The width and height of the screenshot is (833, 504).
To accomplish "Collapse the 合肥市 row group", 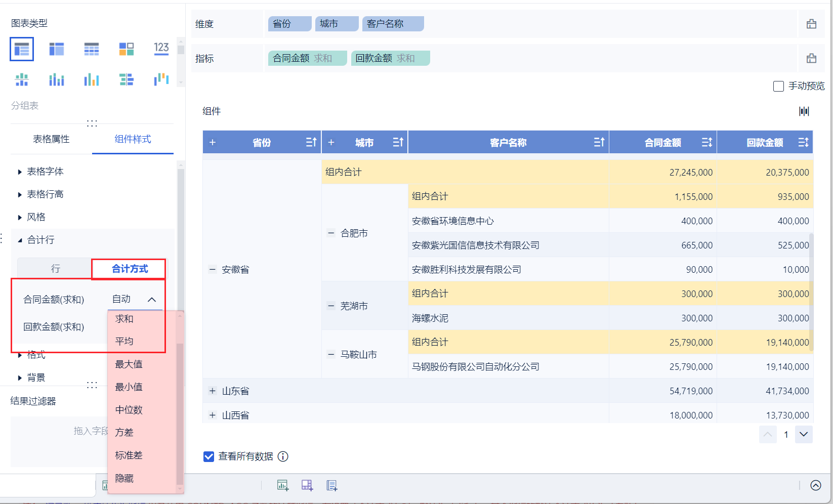I will [x=331, y=233].
